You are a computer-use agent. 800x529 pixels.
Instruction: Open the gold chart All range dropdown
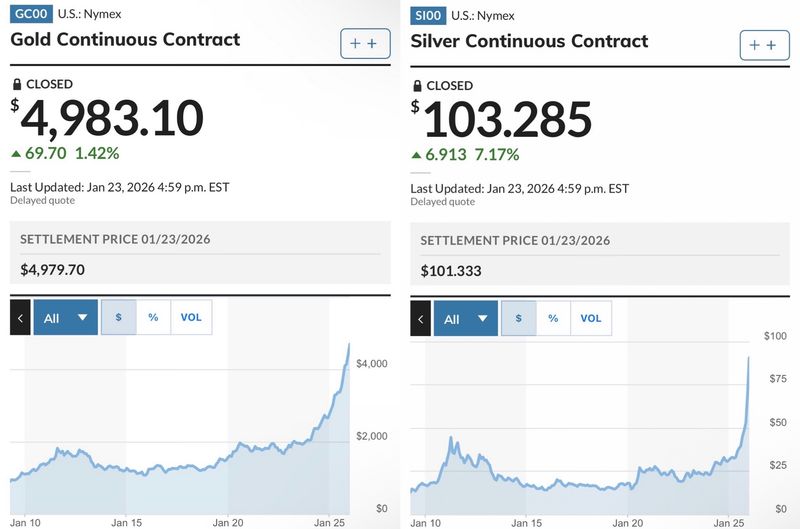(x=65, y=318)
